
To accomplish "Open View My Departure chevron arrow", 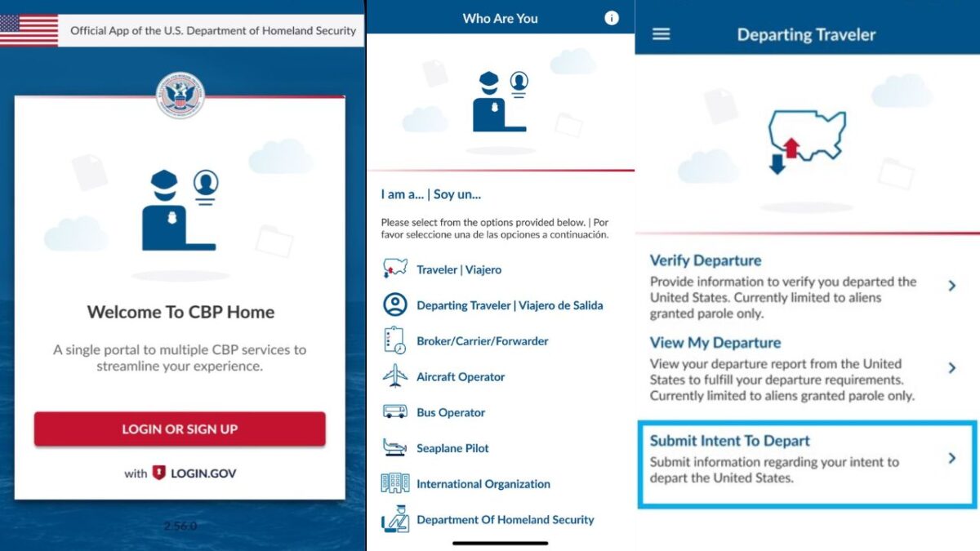I will click(951, 368).
